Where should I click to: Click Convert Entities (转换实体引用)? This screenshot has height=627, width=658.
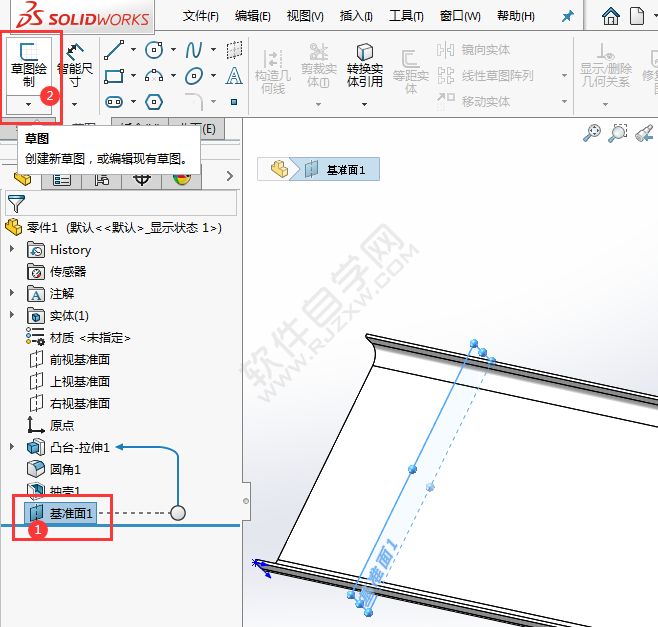365,65
